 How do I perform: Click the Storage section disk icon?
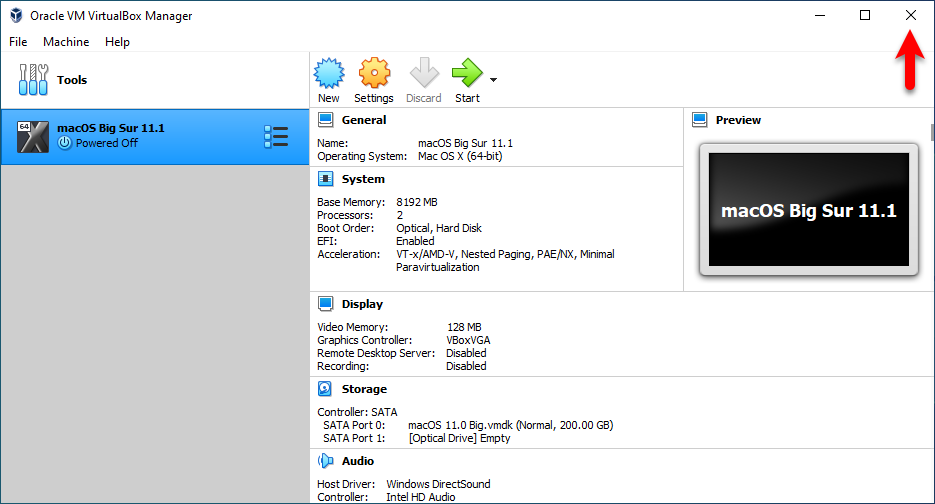pos(325,389)
